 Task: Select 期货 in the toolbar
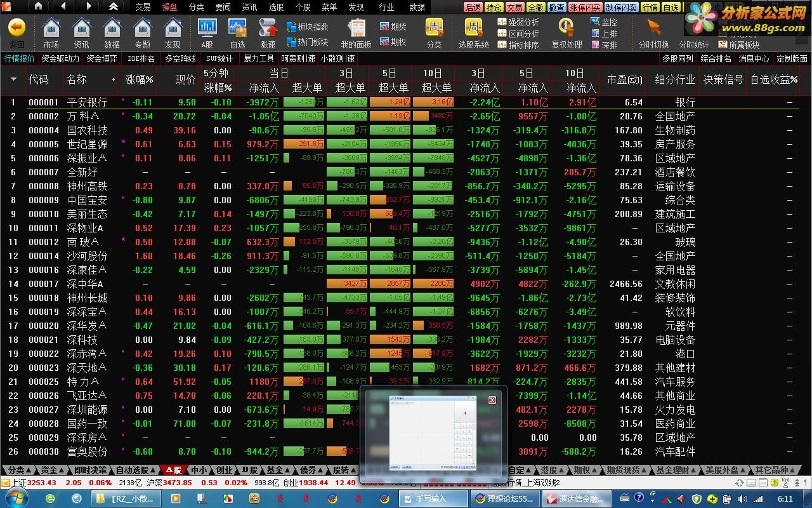click(x=393, y=27)
